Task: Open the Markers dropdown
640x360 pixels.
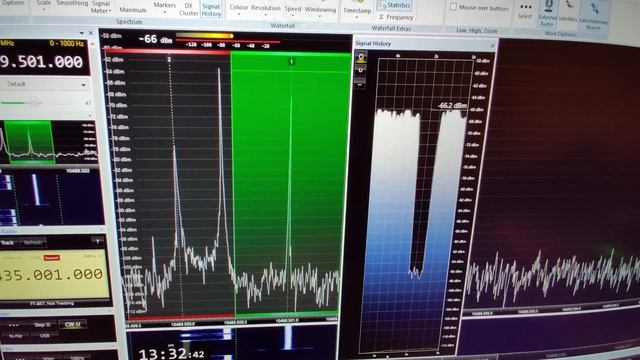Action: click(164, 7)
